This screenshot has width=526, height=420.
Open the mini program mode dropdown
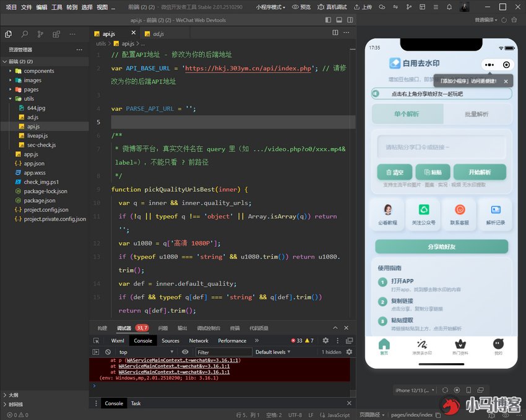pos(270,7)
